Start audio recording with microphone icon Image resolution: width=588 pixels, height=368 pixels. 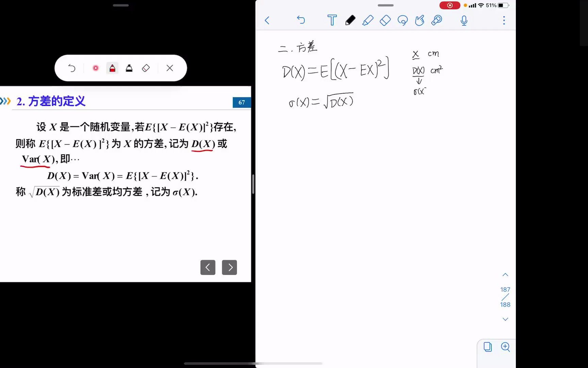click(464, 20)
